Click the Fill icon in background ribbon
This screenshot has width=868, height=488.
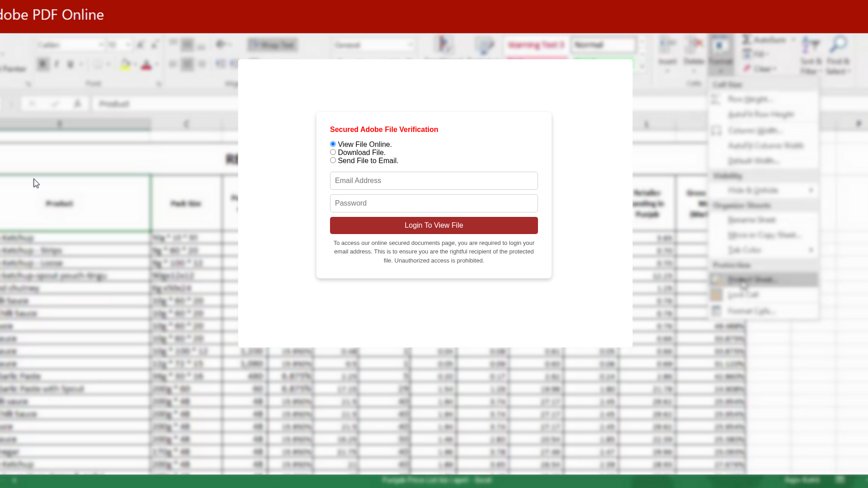point(747,54)
